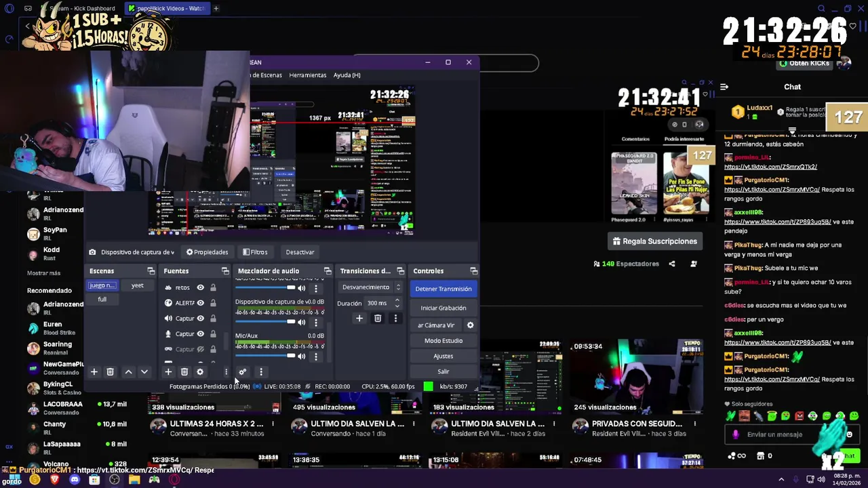Undock the Fuentes panel
This screenshot has height=488, width=868.
pos(225,271)
